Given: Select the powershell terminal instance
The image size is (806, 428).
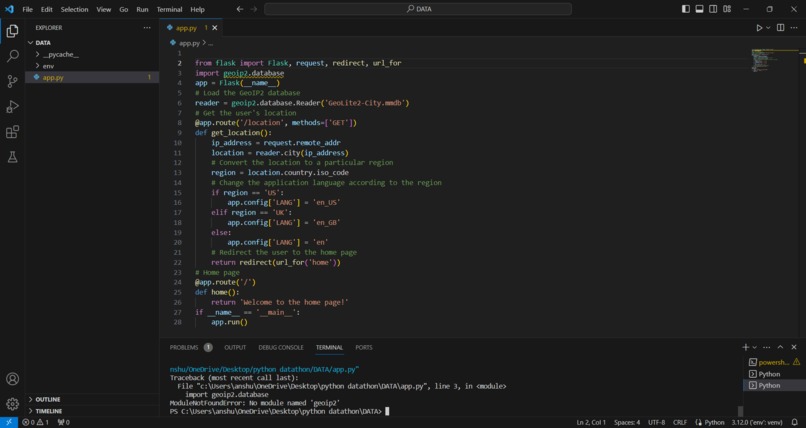Looking at the screenshot, I should tap(774, 362).
